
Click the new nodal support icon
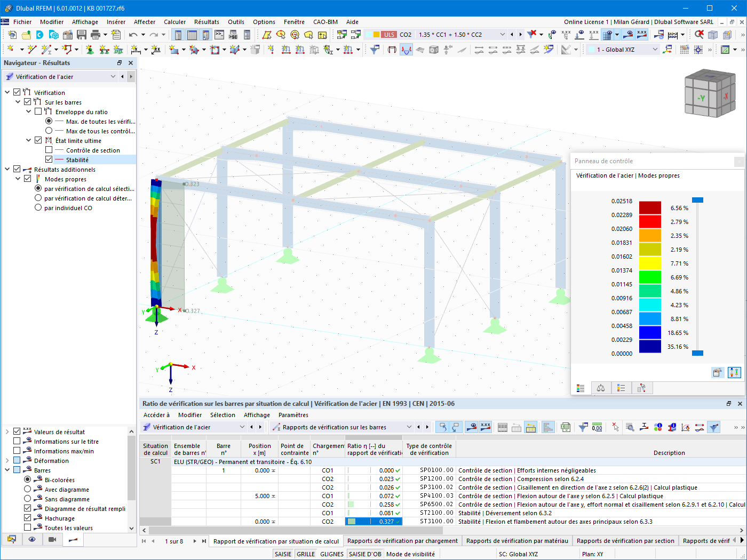90,50
